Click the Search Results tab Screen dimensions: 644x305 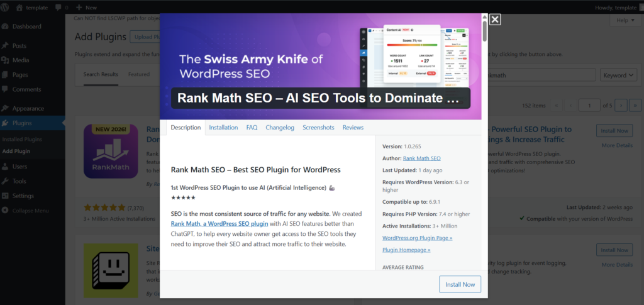(101, 74)
